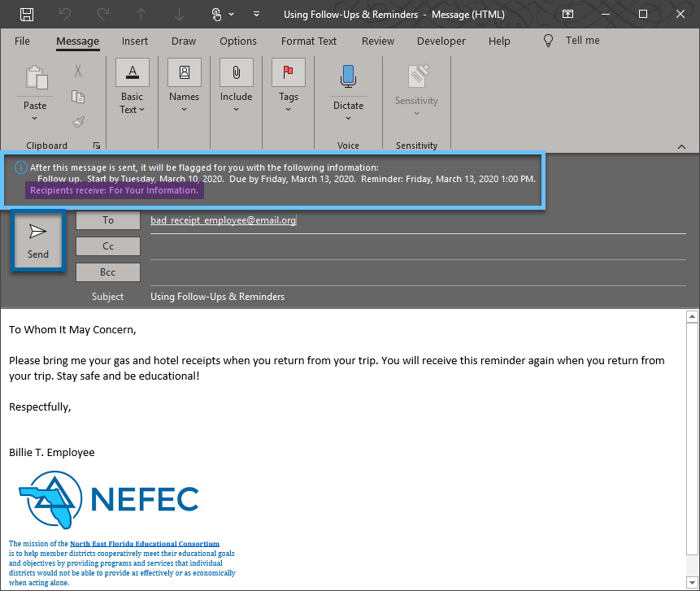This screenshot has height=591, width=700.
Task: Open North East Florida Educational Consortium link
Action: 145,544
